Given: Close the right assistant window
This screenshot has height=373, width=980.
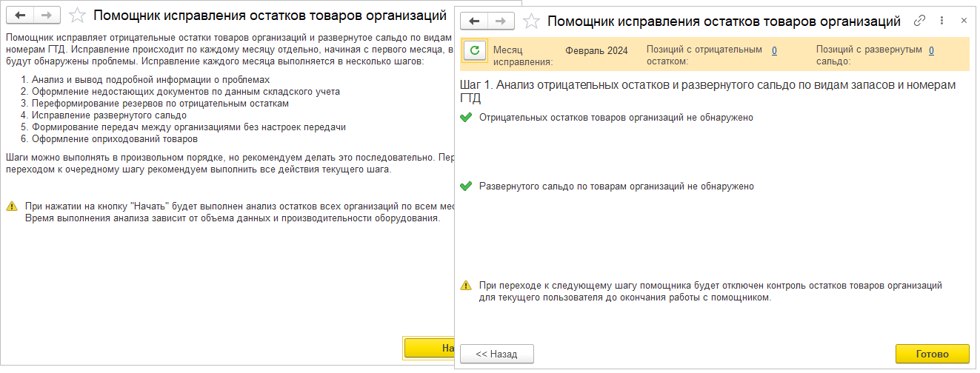Looking at the screenshot, I should 963,21.
